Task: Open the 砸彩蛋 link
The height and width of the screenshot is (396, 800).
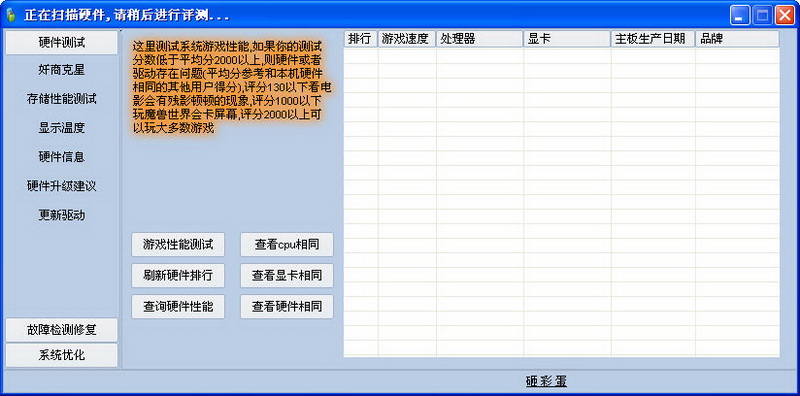Action: (x=546, y=381)
